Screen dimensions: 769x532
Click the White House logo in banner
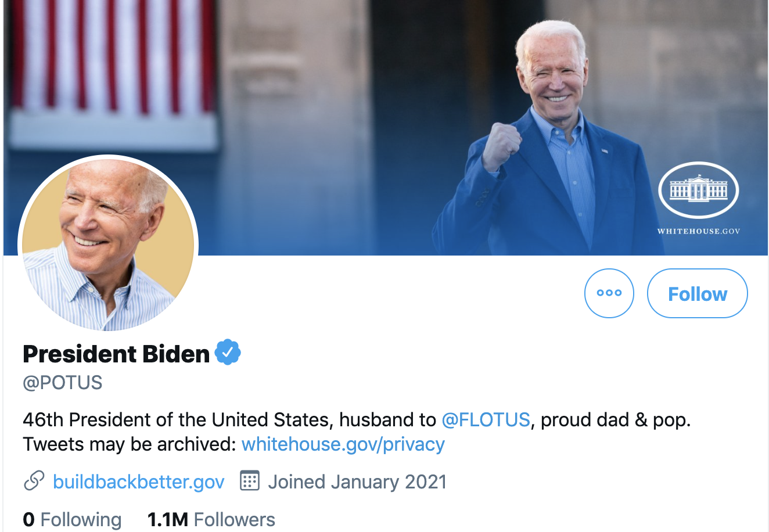[x=698, y=190]
